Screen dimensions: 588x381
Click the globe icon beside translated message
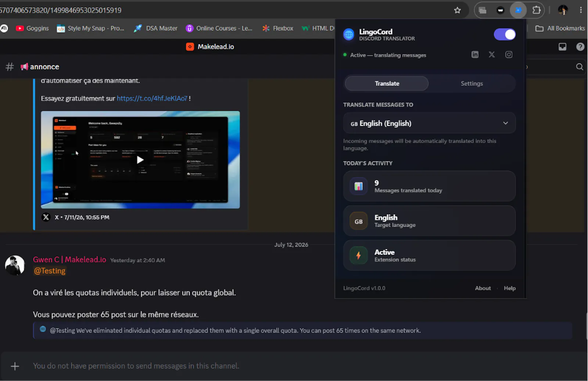coord(43,329)
